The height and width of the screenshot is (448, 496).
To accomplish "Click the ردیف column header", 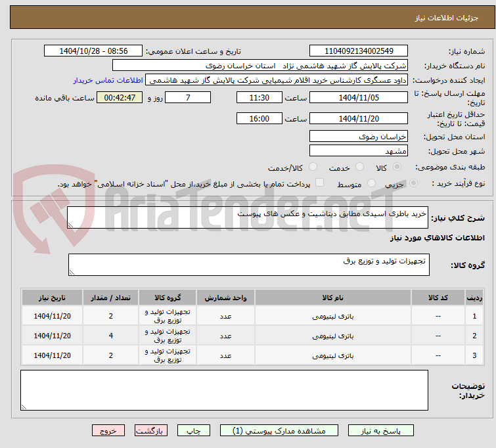I will coord(474,298).
